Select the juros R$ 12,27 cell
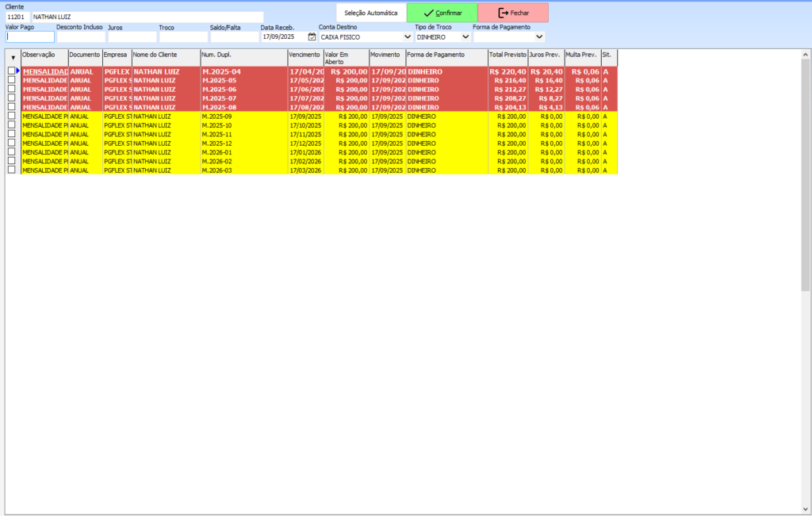The height and width of the screenshot is (516, 812). (546, 90)
